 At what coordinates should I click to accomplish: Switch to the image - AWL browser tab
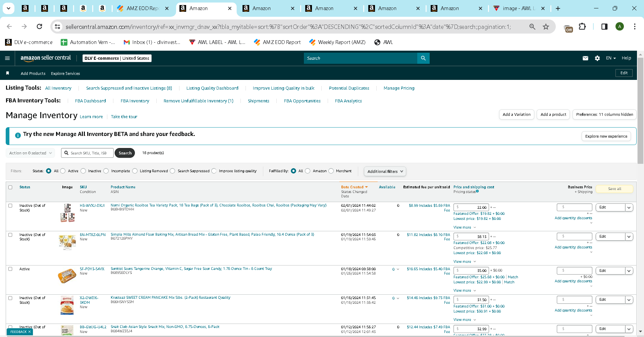pos(519,8)
